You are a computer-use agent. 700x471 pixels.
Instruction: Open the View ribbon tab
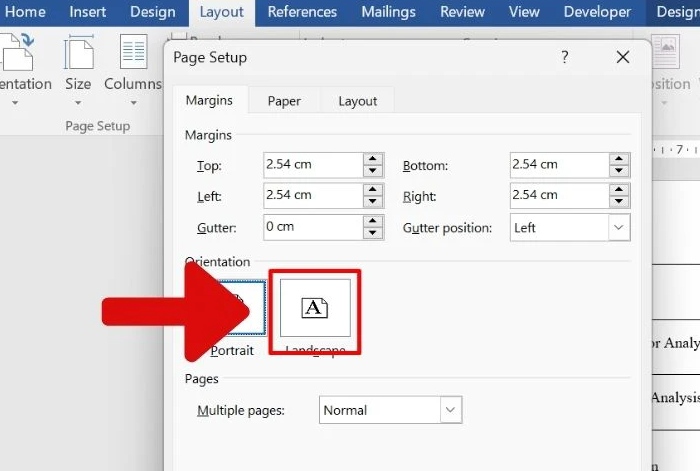click(524, 12)
